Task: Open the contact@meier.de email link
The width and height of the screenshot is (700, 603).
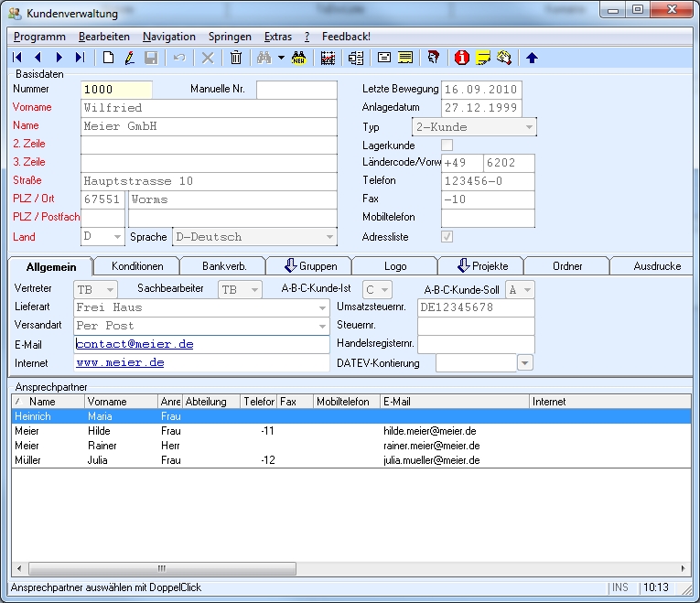Action: tap(135, 344)
